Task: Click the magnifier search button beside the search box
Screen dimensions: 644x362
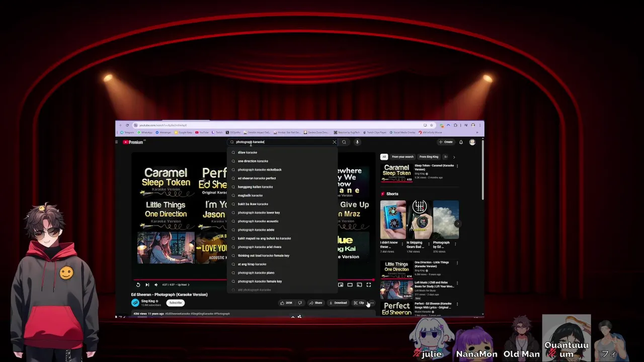Action: point(344,142)
